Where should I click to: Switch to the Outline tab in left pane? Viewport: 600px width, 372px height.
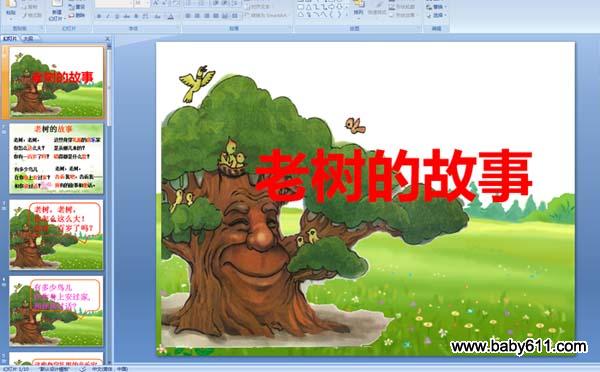coord(28,38)
